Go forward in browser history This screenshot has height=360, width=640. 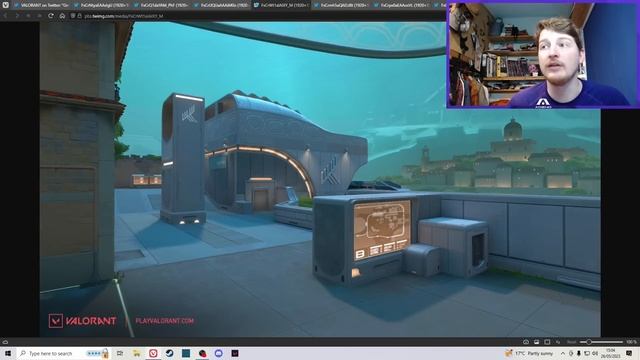[x=17, y=16]
